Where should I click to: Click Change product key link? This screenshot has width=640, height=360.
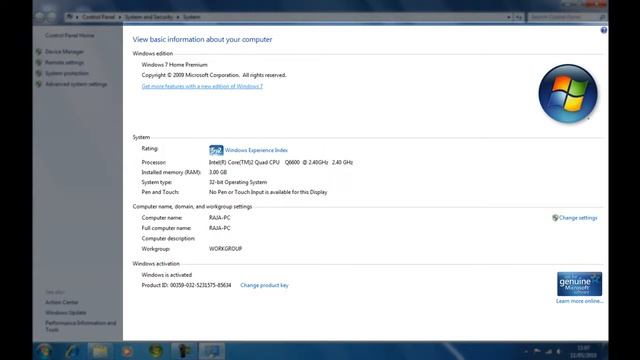[x=264, y=285]
